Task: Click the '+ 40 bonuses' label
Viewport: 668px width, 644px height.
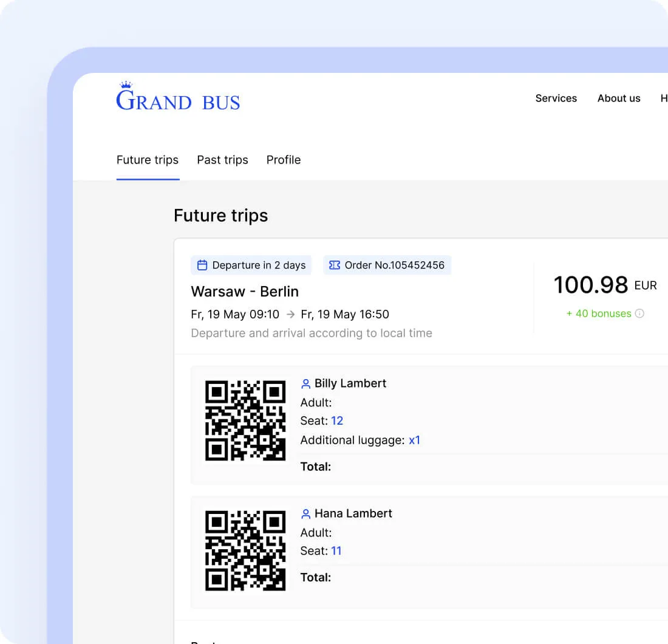Action: tap(599, 313)
